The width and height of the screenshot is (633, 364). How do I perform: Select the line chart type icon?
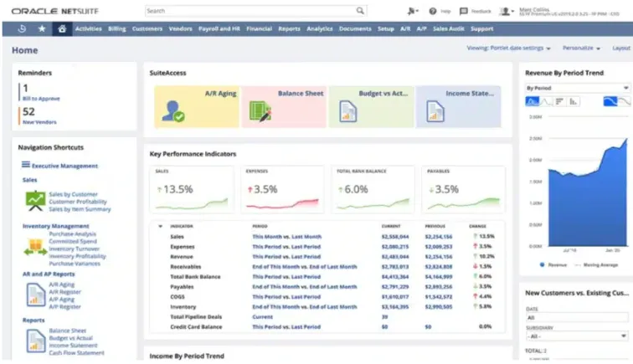pyautogui.click(x=546, y=101)
